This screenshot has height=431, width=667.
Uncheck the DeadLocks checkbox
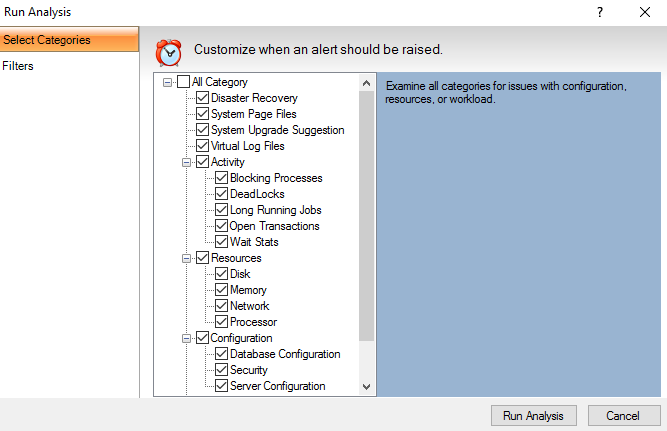tap(222, 194)
